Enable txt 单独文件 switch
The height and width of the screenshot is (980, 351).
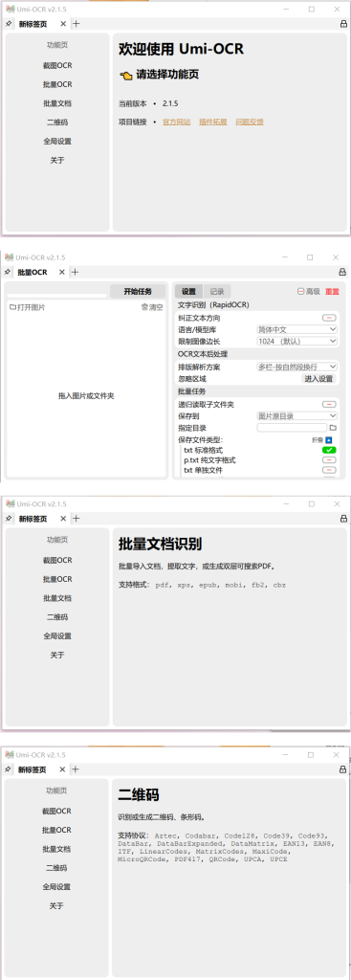tap(329, 470)
